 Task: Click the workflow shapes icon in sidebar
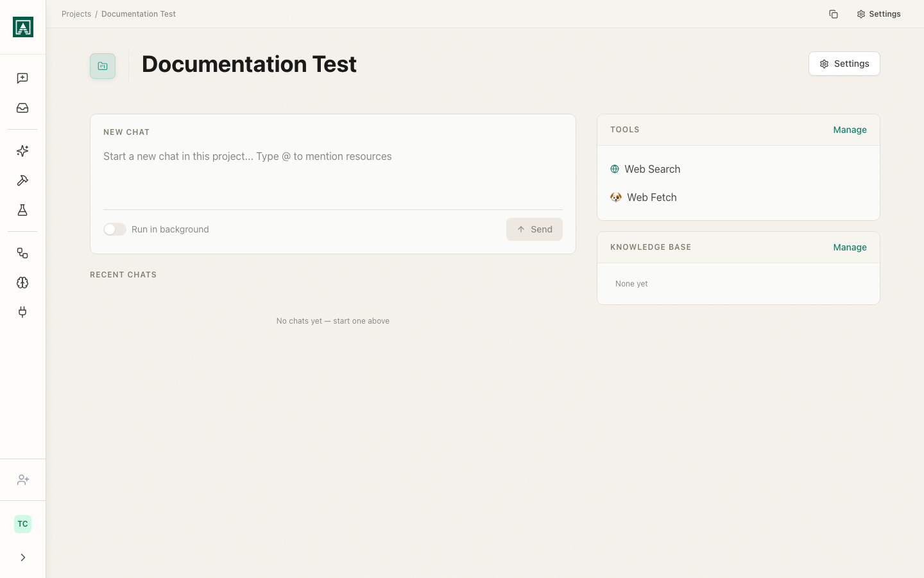22,253
